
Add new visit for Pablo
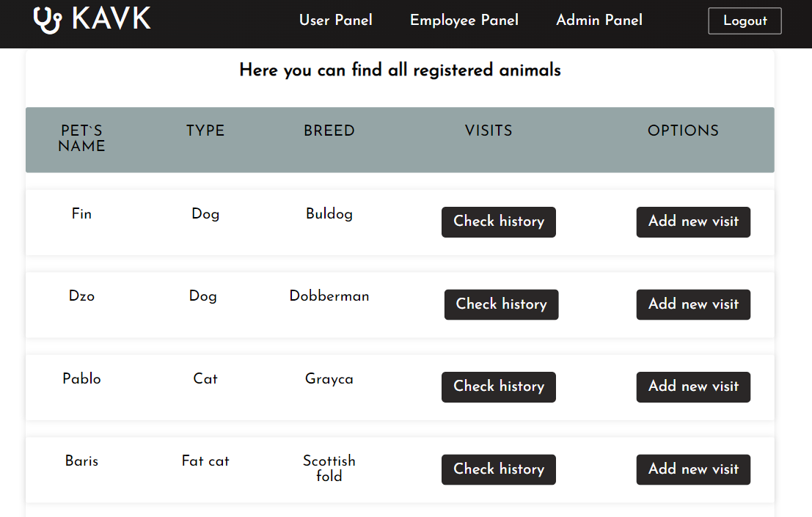(692, 386)
